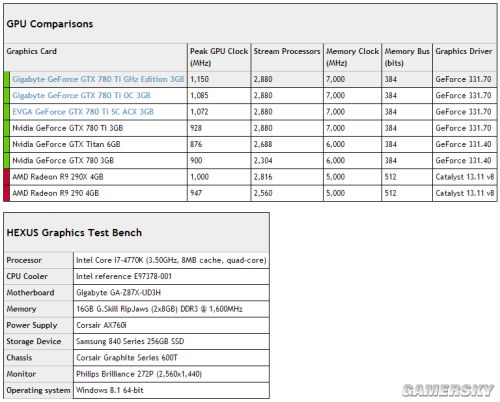Click the 876 peak clock value
This screenshot has width=500, height=402.
pos(196,144)
